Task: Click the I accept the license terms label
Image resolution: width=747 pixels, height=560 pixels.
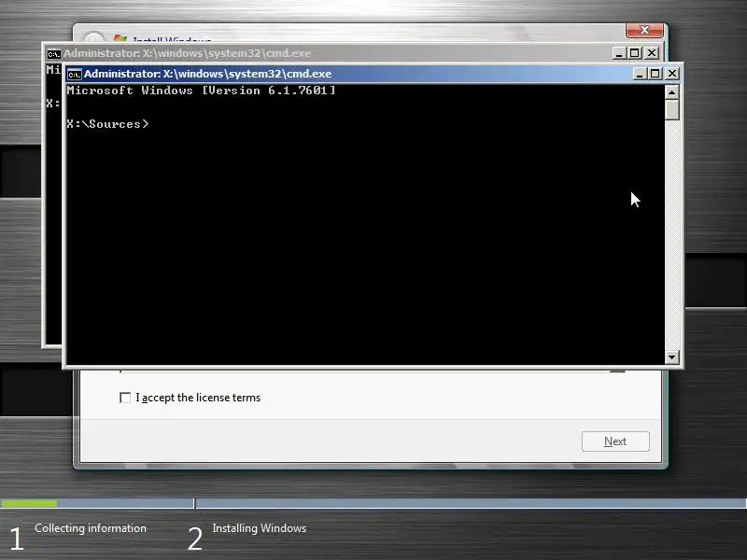Action: (x=198, y=398)
